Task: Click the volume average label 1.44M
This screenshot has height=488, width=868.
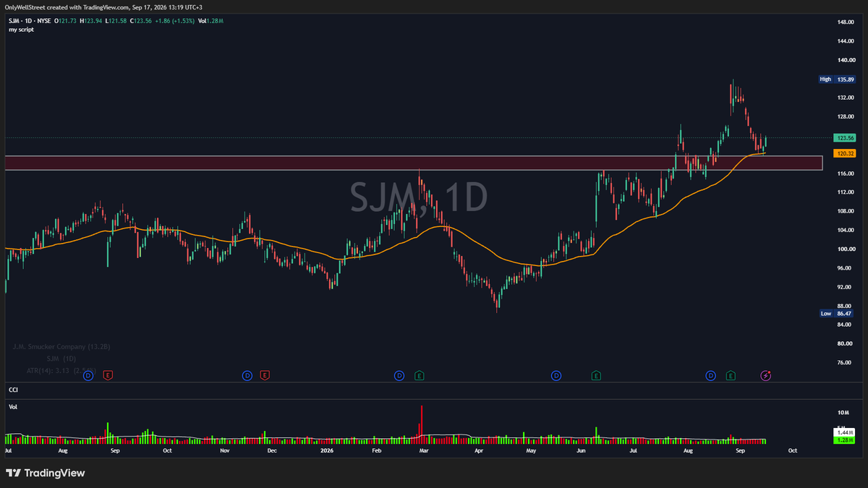Action: (x=845, y=432)
